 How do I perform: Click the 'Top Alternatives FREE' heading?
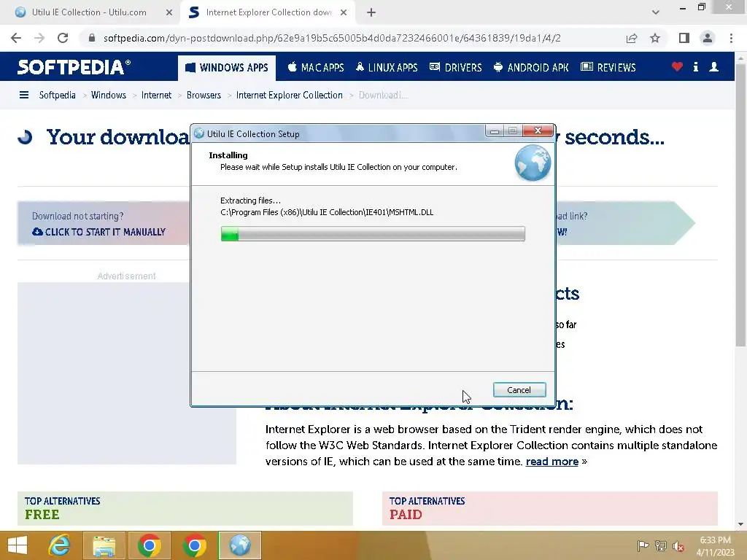click(x=63, y=508)
